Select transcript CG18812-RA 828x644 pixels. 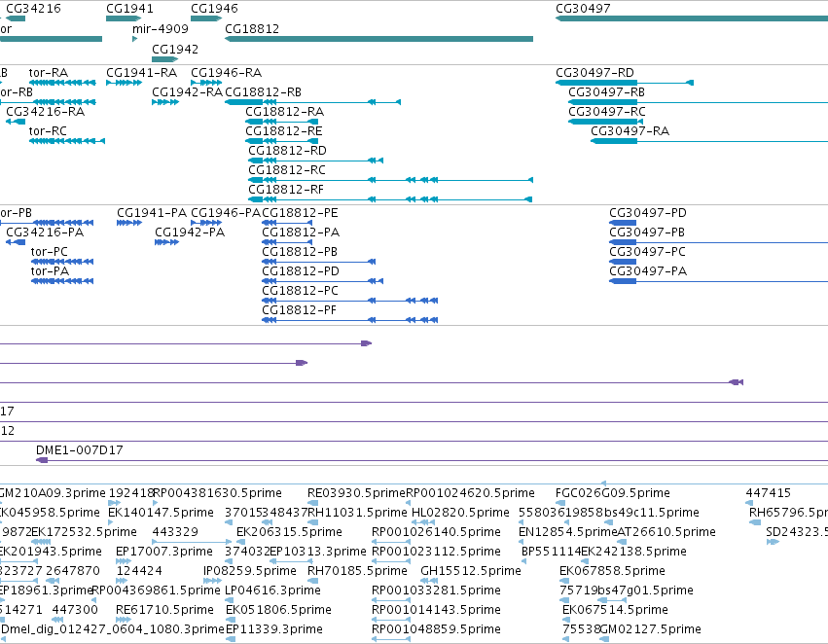click(x=281, y=122)
